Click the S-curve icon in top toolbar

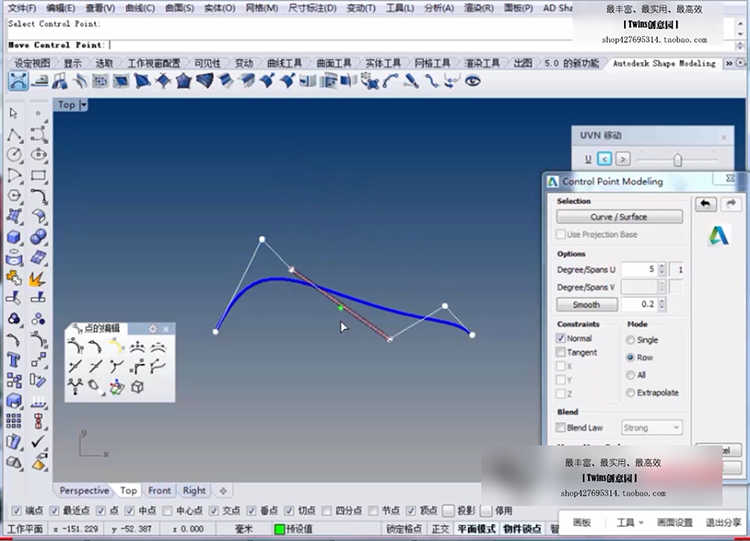click(432, 81)
